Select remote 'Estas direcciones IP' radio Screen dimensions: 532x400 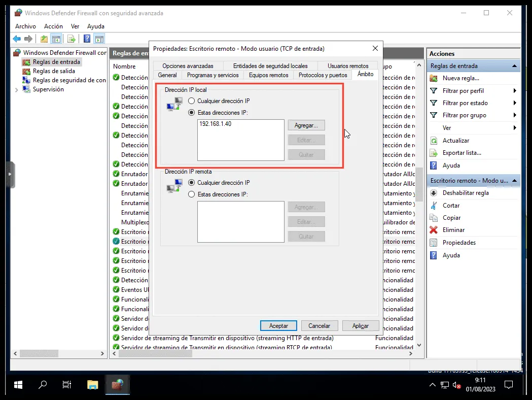[192, 194]
